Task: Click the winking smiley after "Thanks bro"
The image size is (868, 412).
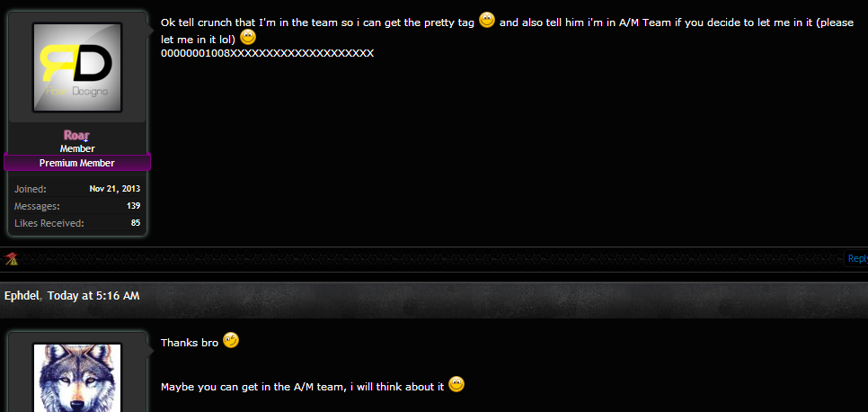Action: [x=231, y=340]
